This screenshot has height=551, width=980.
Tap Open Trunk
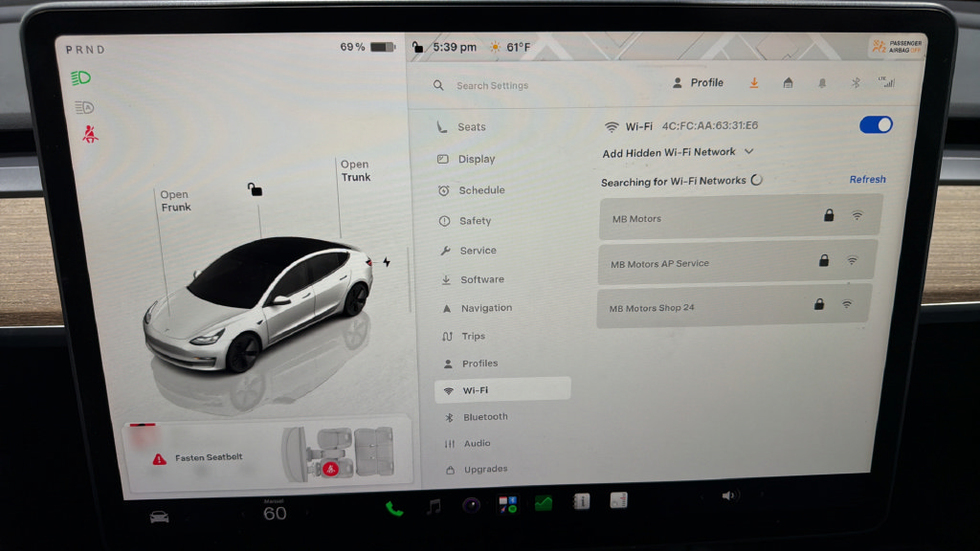click(x=355, y=170)
